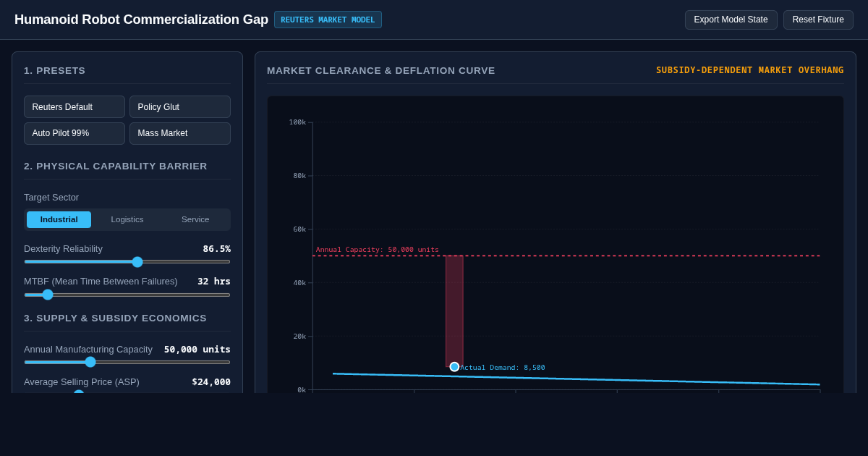The height and width of the screenshot is (456, 868).
Task: Click the 86.5% dexterity value
Action: (216, 248)
